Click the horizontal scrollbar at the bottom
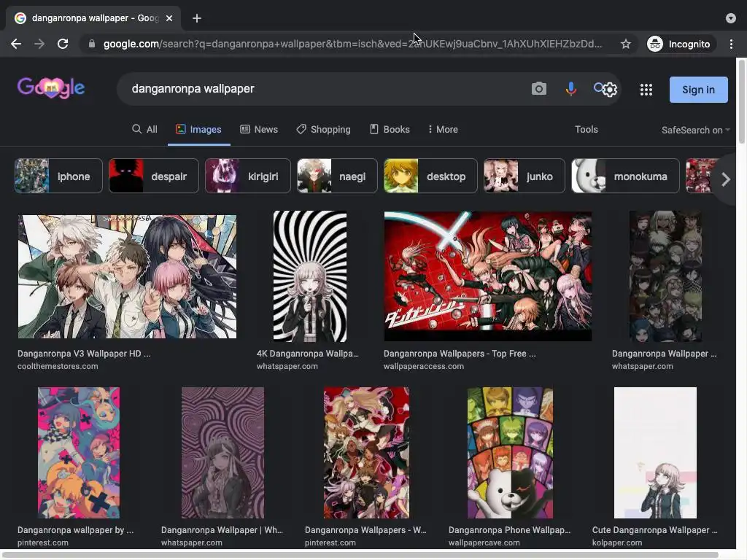The image size is (747, 560). pos(361,555)
